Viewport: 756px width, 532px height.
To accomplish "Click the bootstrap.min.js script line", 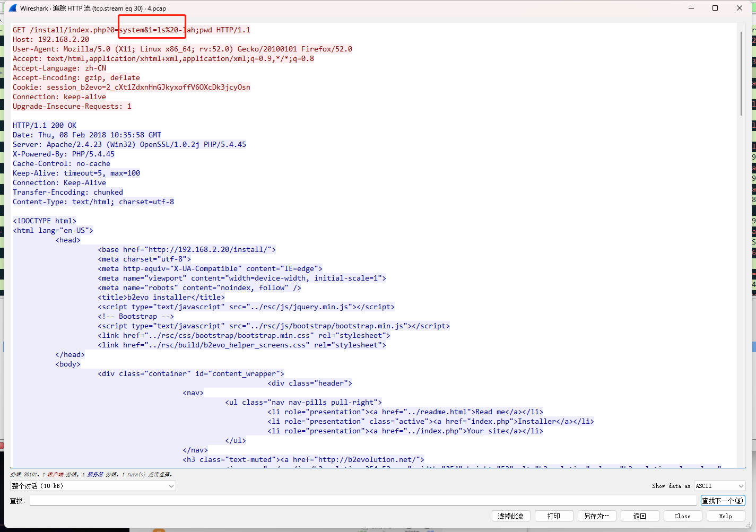I will click(x=274, y=326).
